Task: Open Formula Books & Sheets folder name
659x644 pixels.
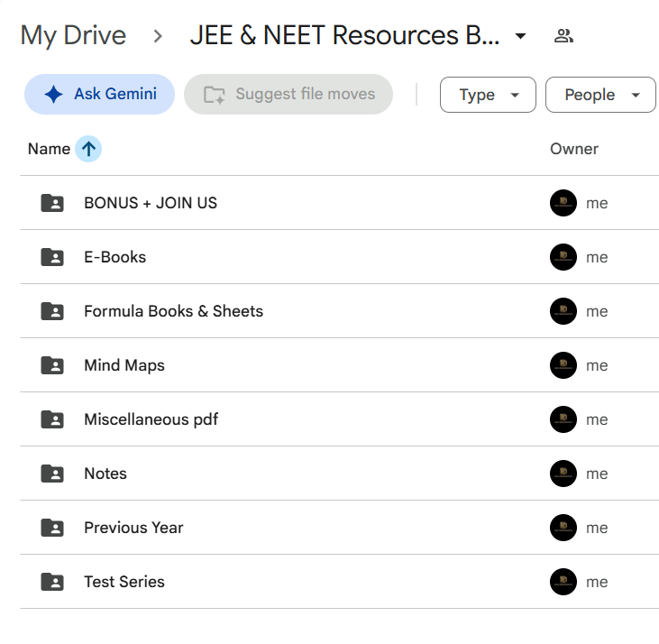Action: (x=174, y=311)
